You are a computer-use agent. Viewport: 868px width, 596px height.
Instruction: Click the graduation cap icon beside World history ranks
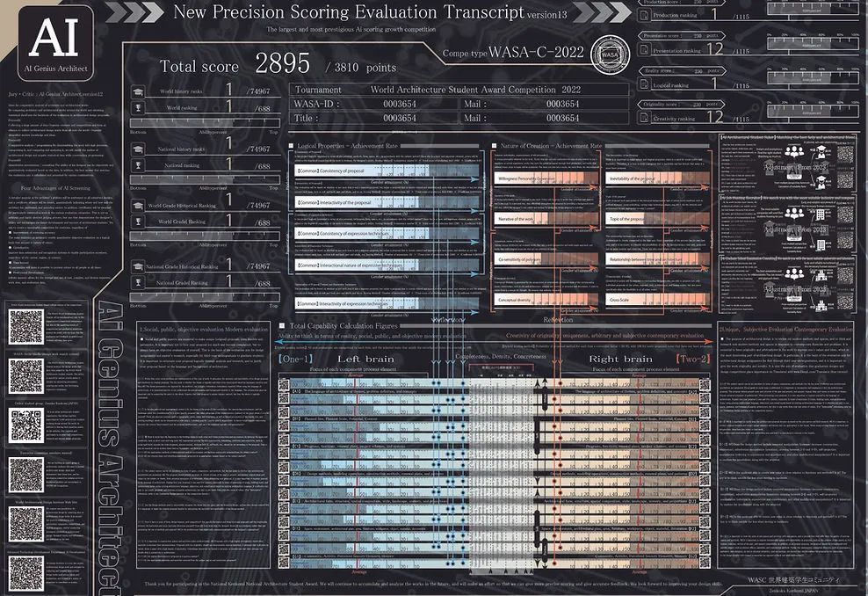click(138, 91)
